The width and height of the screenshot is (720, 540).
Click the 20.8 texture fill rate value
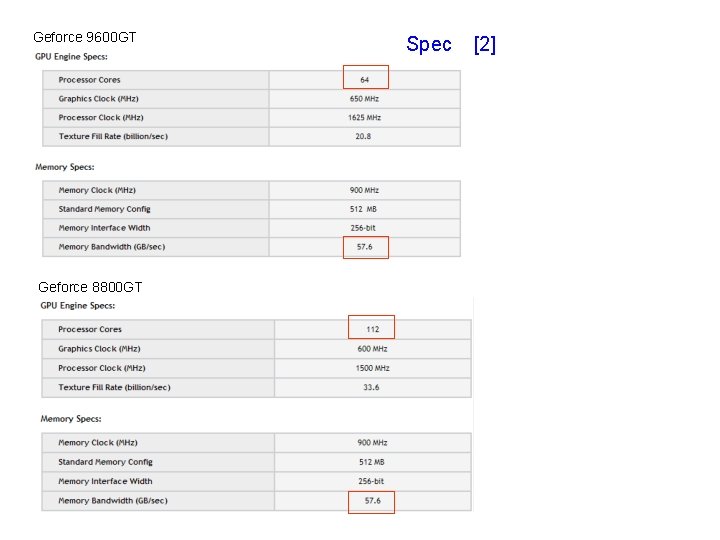(x=363, y=136)
